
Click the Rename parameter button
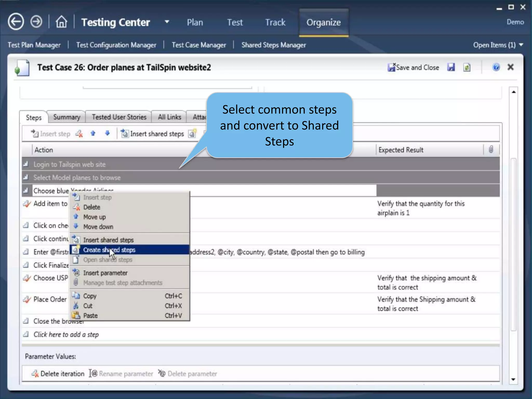pyautogui.click(x=121, y=374)
